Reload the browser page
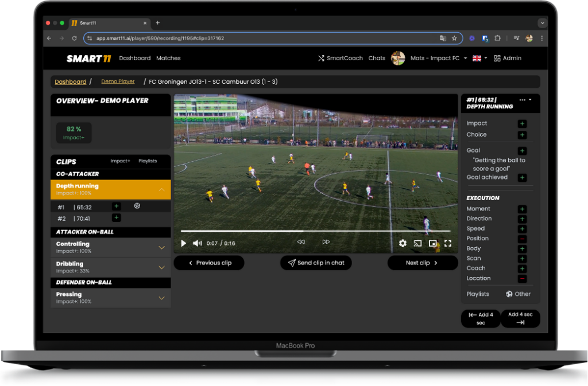588x386 pixels. (x=74, y=38)
